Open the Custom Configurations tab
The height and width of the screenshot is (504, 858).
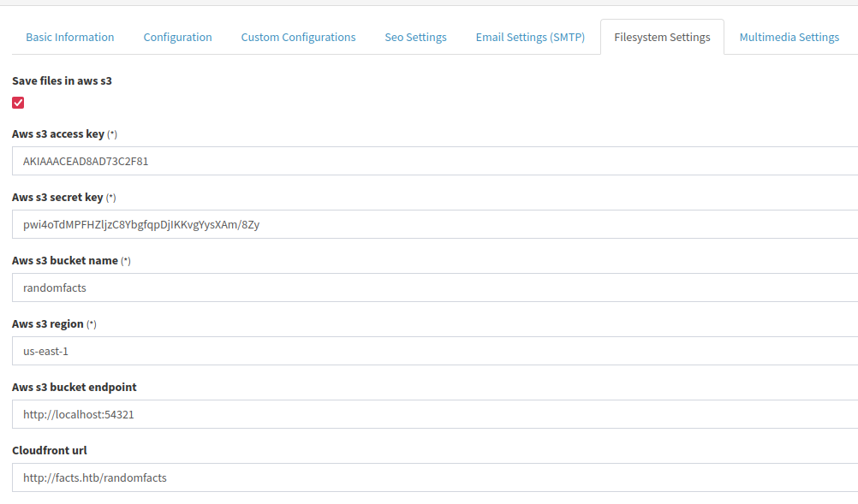click(298, 37)
